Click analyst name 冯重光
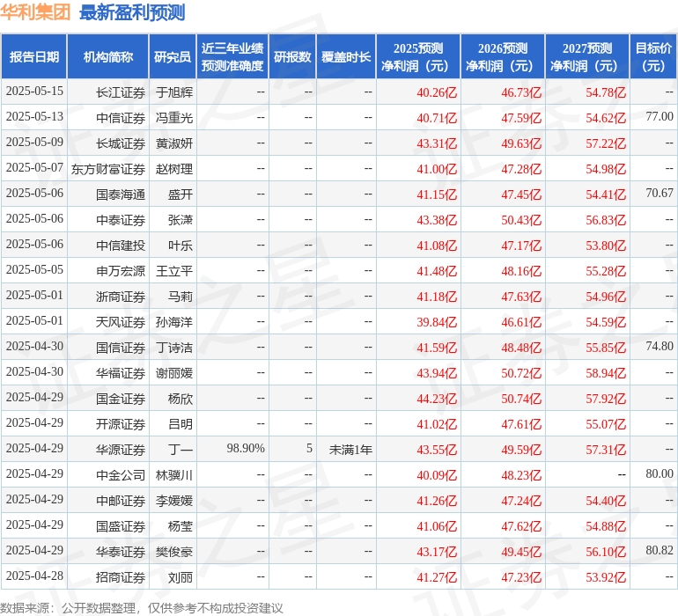The image size is (678, 616). 173,117
